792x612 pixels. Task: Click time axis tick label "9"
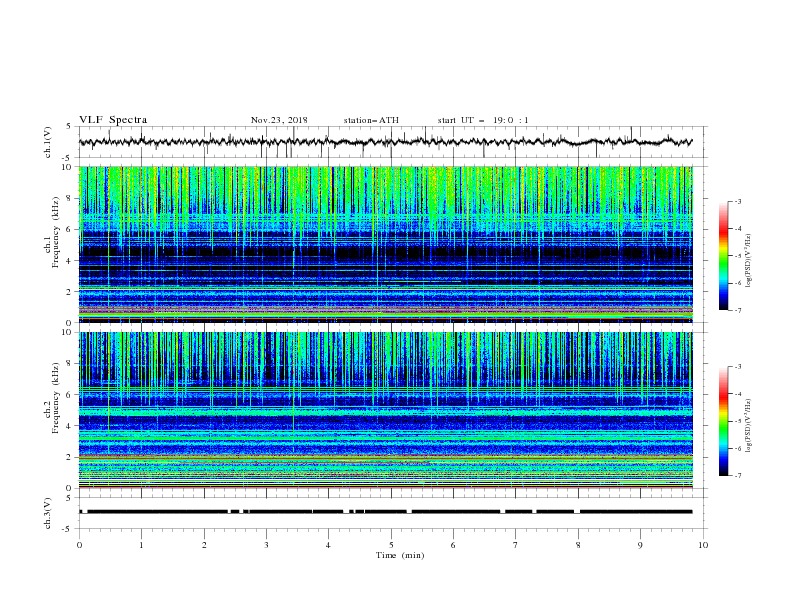pos(640,545)
